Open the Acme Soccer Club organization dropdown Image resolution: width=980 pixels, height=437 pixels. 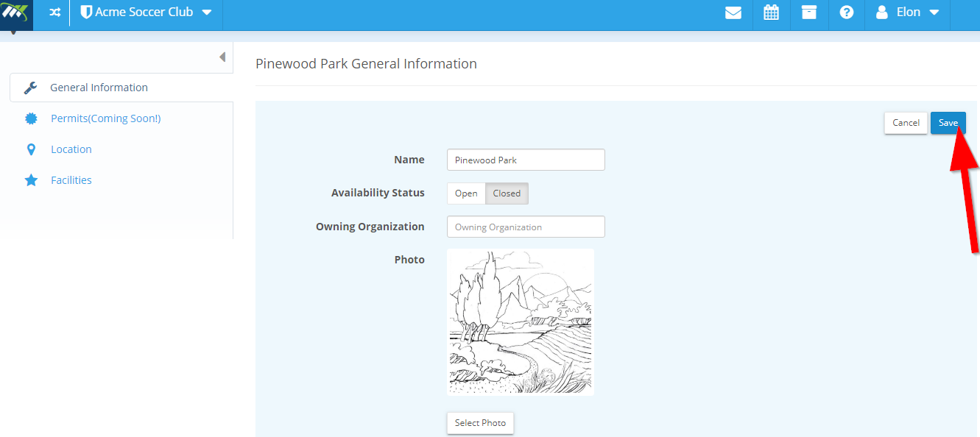[147, 13]
